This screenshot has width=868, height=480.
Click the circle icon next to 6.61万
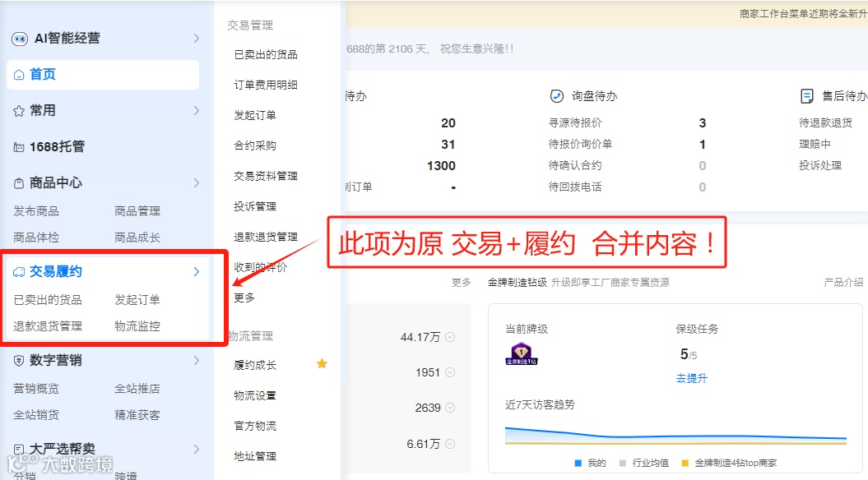point(450,444)
